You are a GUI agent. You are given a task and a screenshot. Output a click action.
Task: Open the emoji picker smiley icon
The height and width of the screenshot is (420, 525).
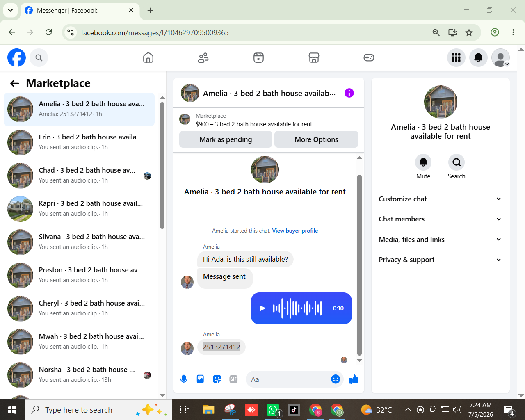pyautogui.click(x=336, y=379)
